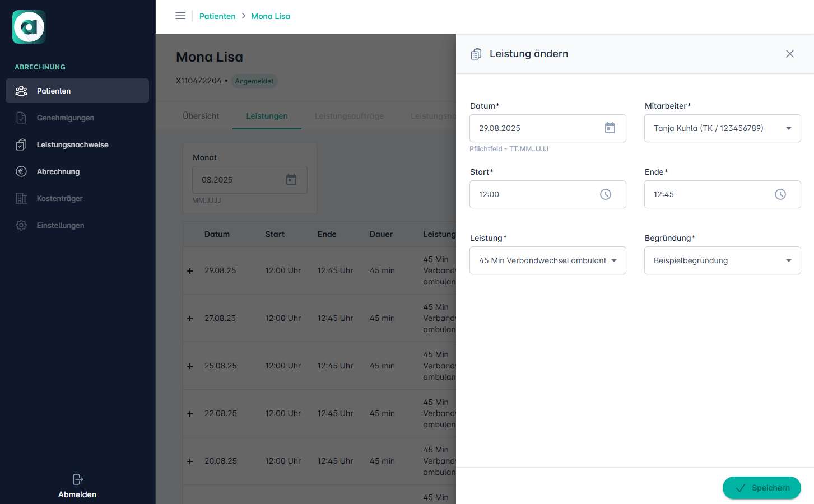Open the Leistung dropdown

pos(613,260)
